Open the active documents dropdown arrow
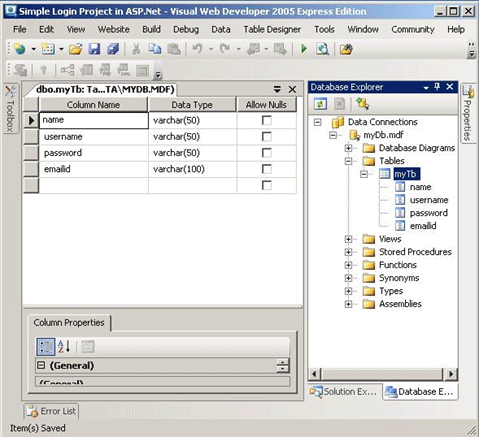Image resolution: width=479 pixels, height=437 pixels. pos(277,89)
